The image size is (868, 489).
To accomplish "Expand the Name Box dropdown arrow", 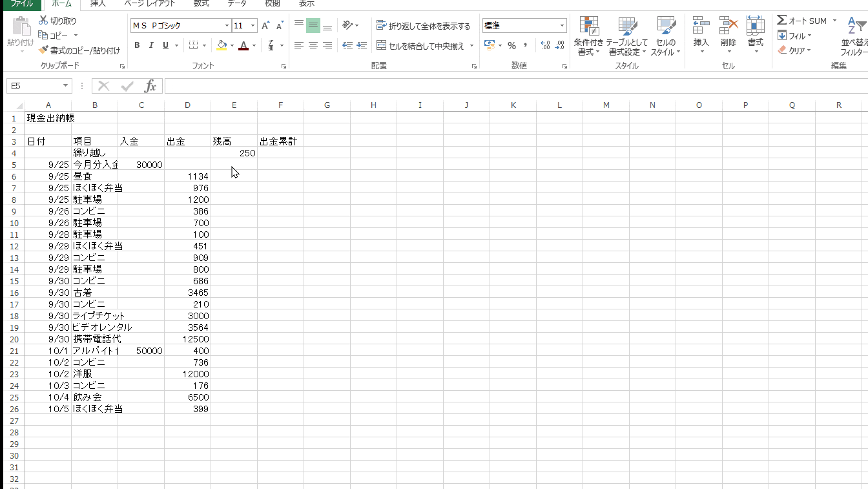I will (x=65, y=86).
